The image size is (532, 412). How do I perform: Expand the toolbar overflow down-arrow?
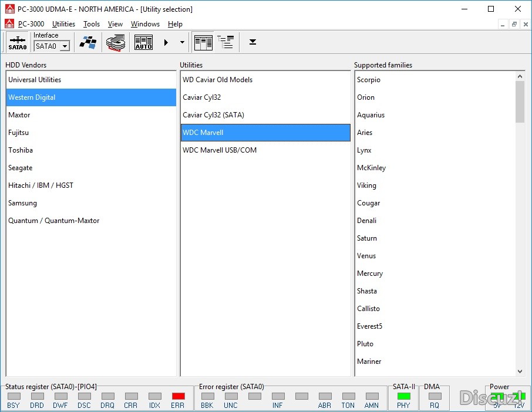pyautogui.click(x=252, y=42)
